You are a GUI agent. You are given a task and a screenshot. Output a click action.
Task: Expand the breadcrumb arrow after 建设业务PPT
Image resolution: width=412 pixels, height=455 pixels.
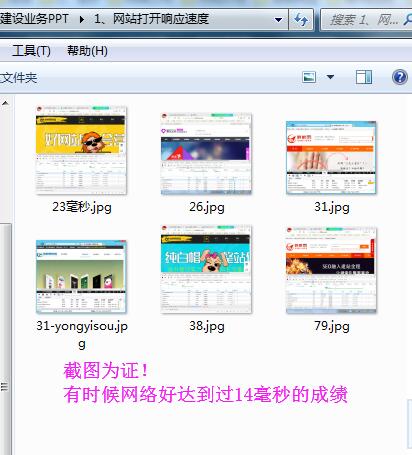tap(82, 19)
